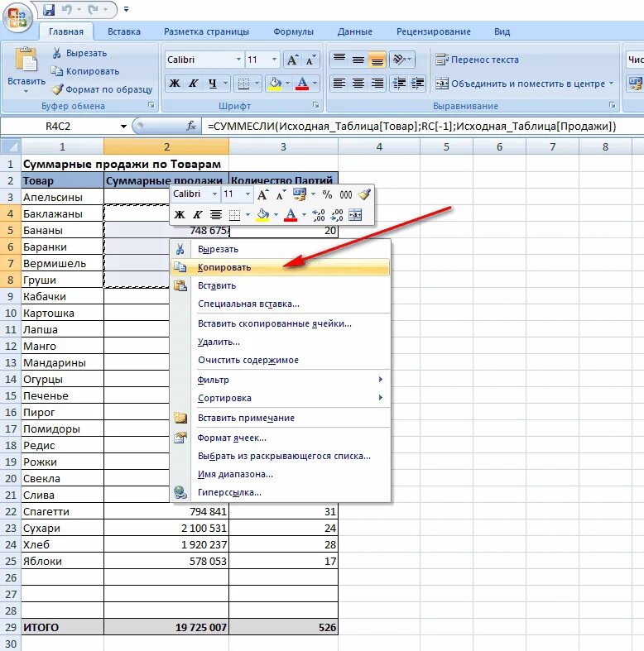This screenshot has height=651, width=644.
Task: Click format painter brush in mini toolbar
Action: [364, 194]
